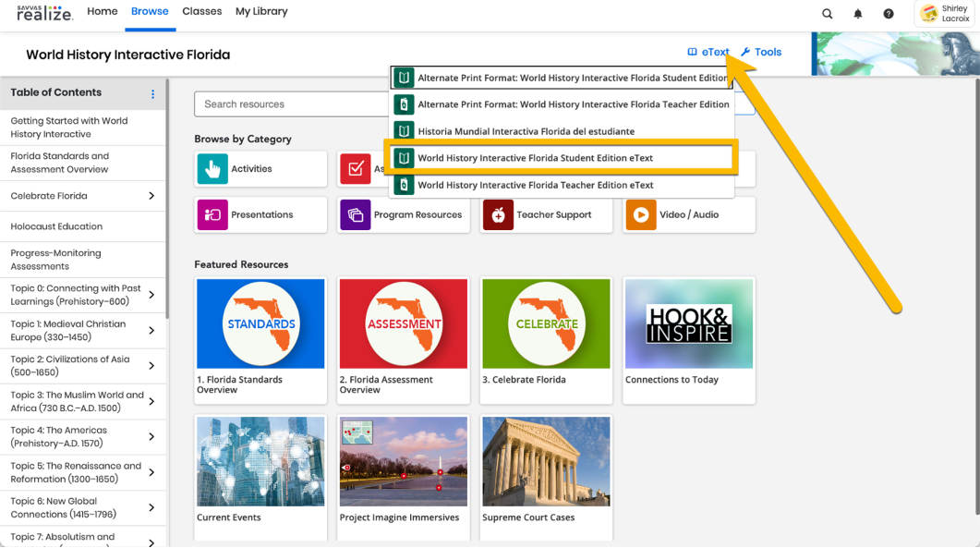
Task: Select World History Interactive Florida Student Edition eText
Action: (535, 158)
